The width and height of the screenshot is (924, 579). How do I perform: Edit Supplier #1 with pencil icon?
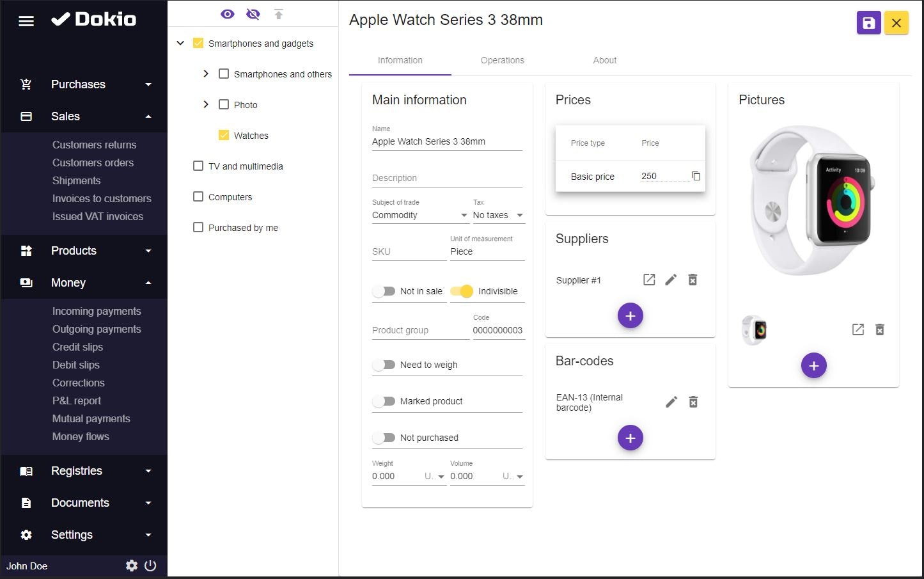pyautogui.click(x=671, y=280)
